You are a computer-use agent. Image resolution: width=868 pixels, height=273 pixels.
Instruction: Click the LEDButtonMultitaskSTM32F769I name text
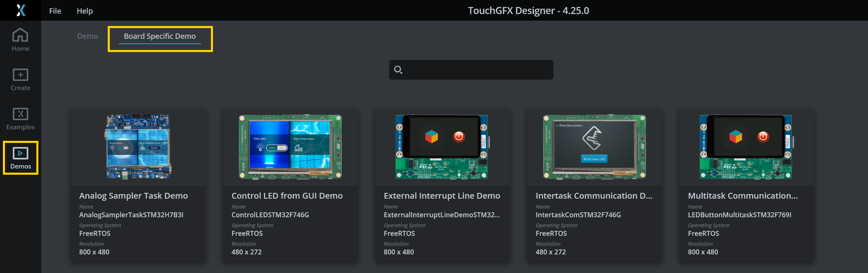click(739, 215)
